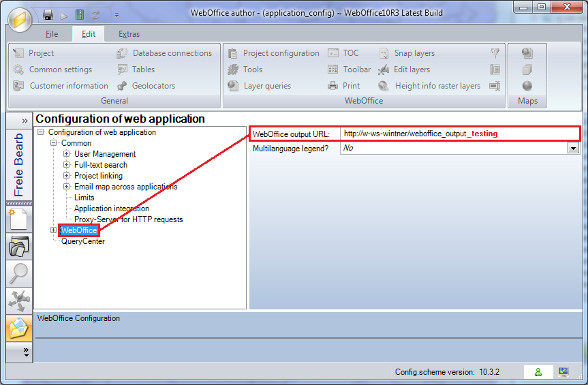Click the notebook map icon in WebOffice group
Screen dimensions: 588x385
click(495, 70)
